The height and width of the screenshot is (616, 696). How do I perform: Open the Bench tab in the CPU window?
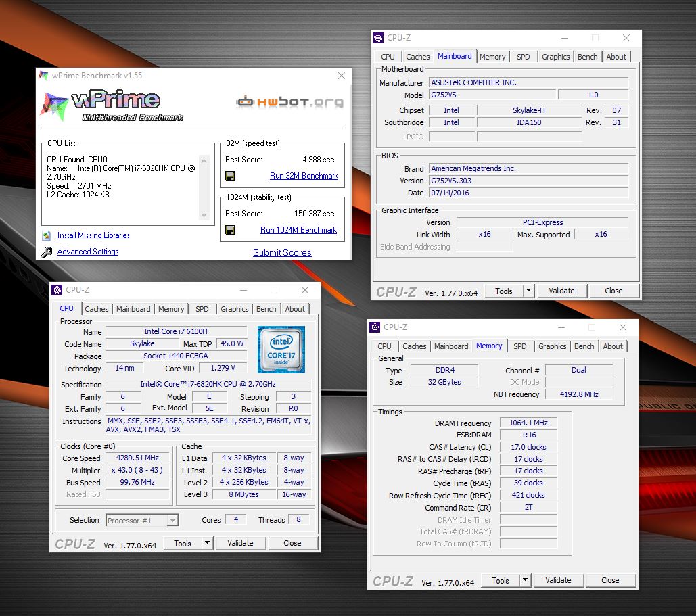point(266,309)
